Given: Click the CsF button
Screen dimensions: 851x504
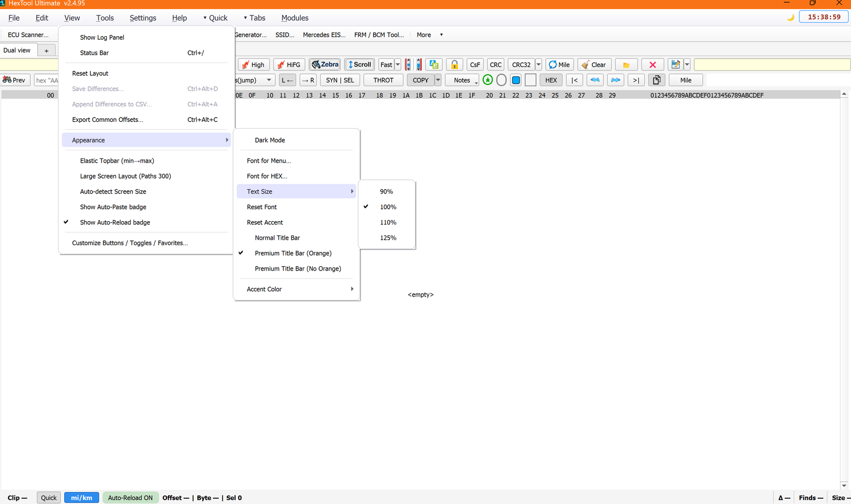Looking at the screenshot, I should click(x=475, y=65).
